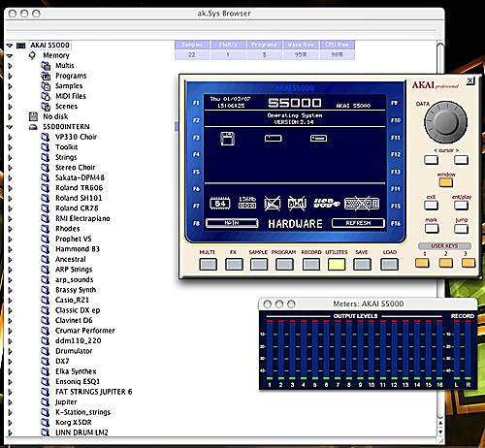The image size is (485, 448).
Task: Expand the Korg X5DR folder node
Action: [10, 423]
